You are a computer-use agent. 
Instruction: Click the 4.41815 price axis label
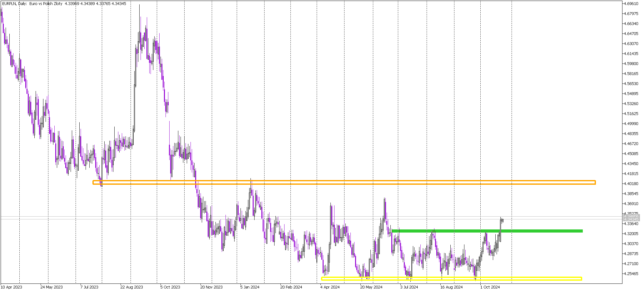click(x=631, y=174)
